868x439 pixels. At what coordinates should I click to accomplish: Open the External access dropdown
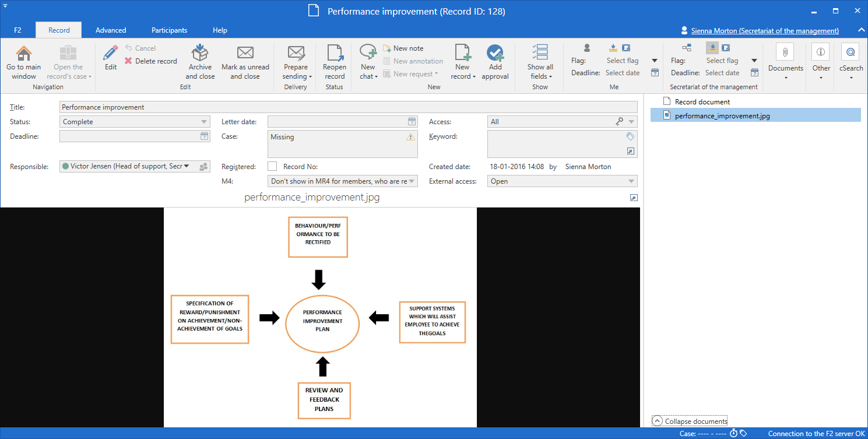click(x=630, y=181)
